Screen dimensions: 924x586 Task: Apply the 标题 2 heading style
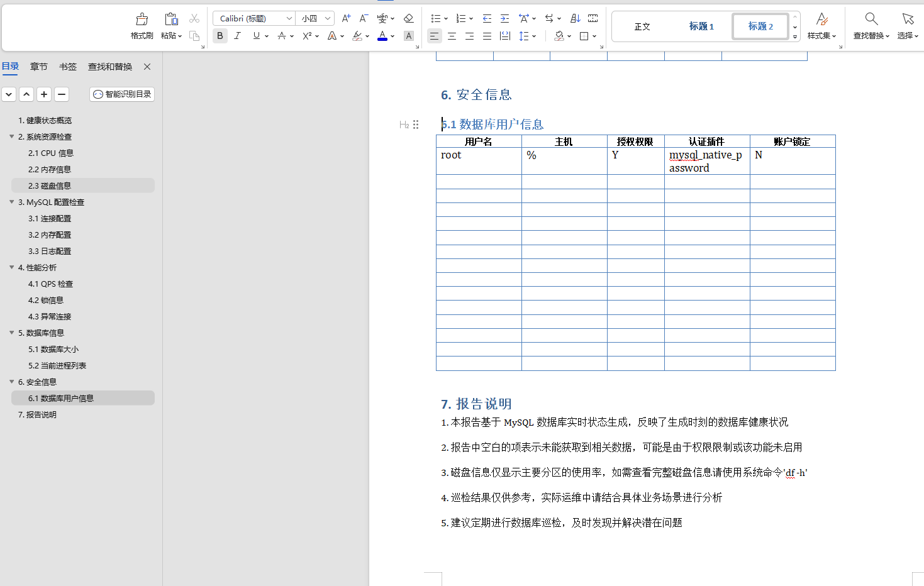click(x=760, y=26)
